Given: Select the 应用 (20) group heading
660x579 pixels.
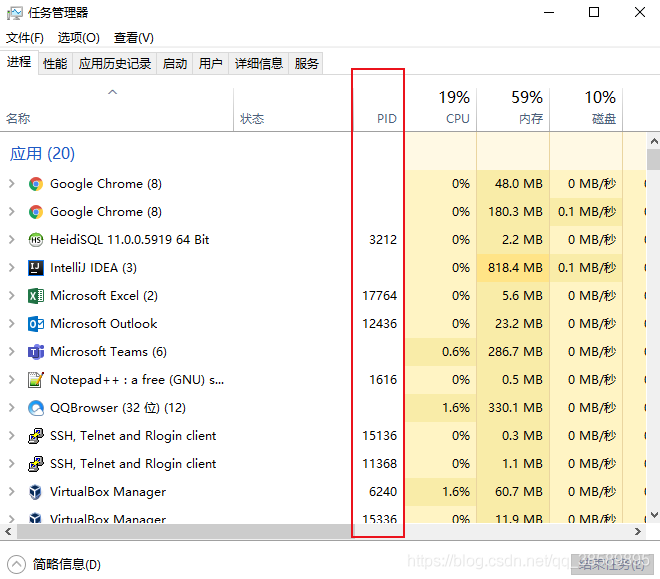Looking at the screenshot, I should coord(42,154).
